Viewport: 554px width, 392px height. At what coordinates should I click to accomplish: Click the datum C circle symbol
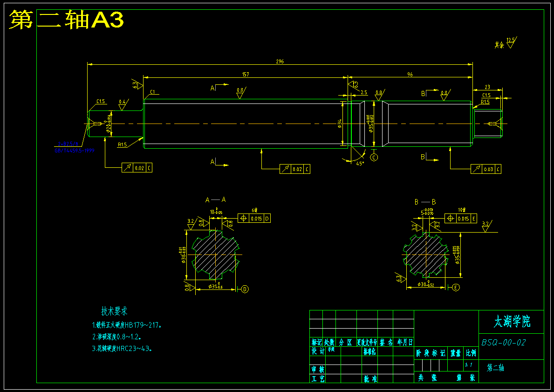tap(374, 157)
